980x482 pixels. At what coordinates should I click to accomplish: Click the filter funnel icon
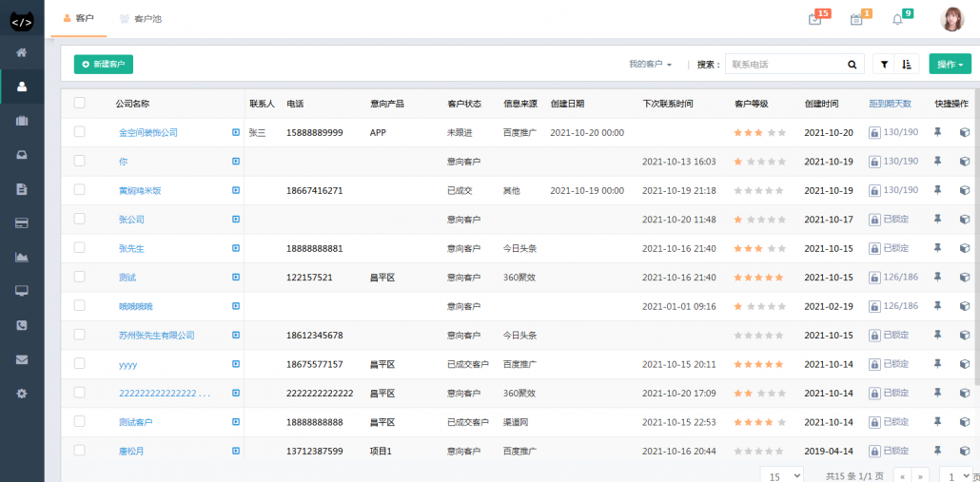tap(884, 65)
